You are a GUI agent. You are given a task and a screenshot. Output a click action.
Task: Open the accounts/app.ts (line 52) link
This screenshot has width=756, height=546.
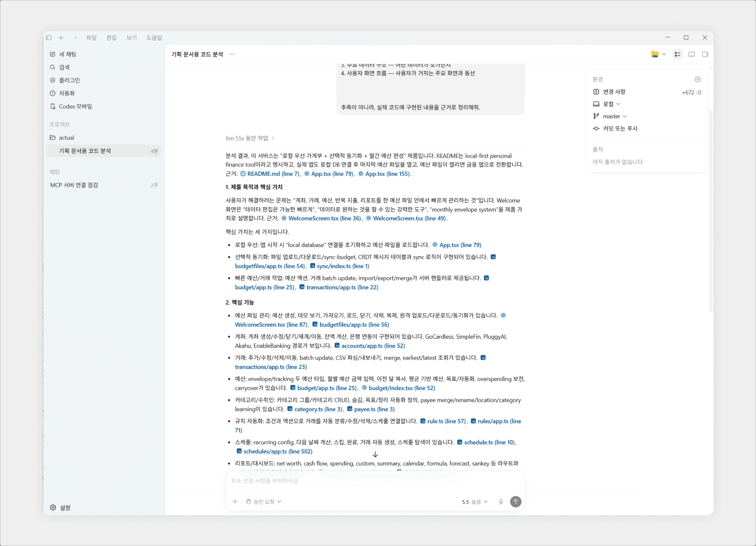(370, 346)
